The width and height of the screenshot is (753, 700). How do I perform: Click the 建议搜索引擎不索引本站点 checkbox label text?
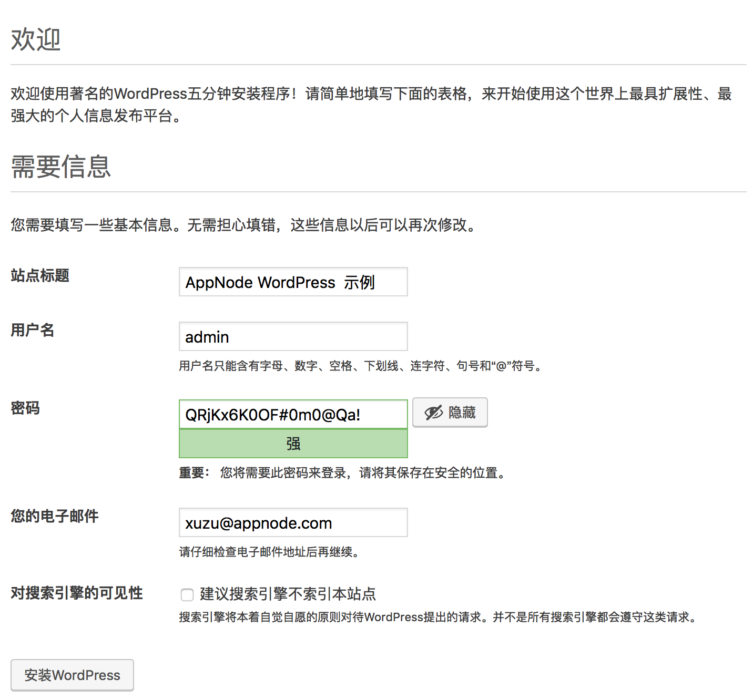(x=288, y=594)
